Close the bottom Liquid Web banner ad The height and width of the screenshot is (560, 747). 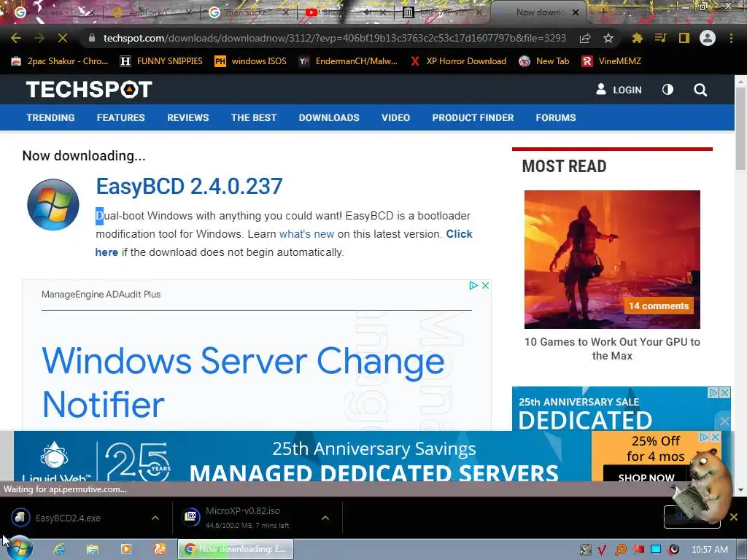[716, 437]
